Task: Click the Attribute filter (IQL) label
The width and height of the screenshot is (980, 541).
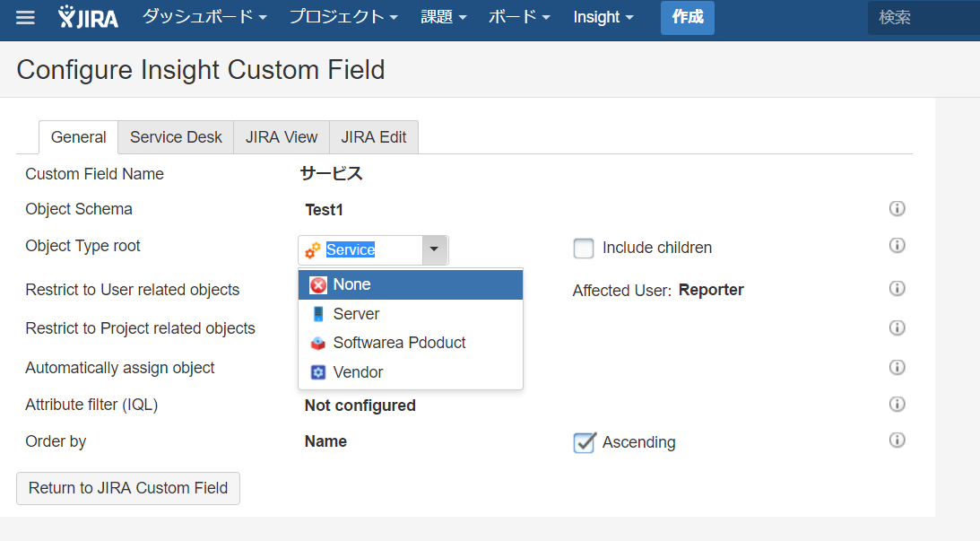Action: (x=91, y=405)
